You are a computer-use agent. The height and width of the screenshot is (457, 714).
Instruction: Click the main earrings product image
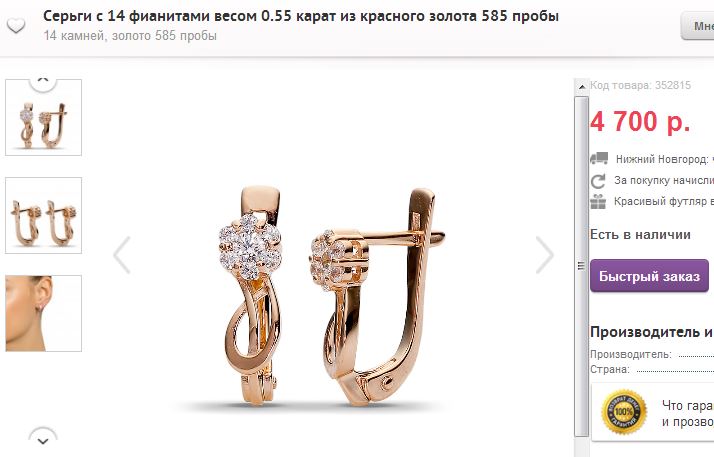pyautogui.click(x=331, y=296)
